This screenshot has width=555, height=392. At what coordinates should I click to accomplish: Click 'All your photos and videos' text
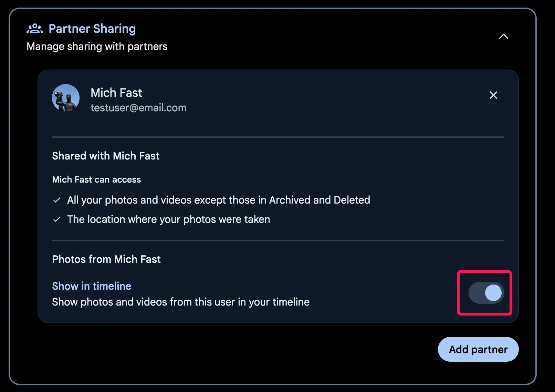click(x=218, y=200)
